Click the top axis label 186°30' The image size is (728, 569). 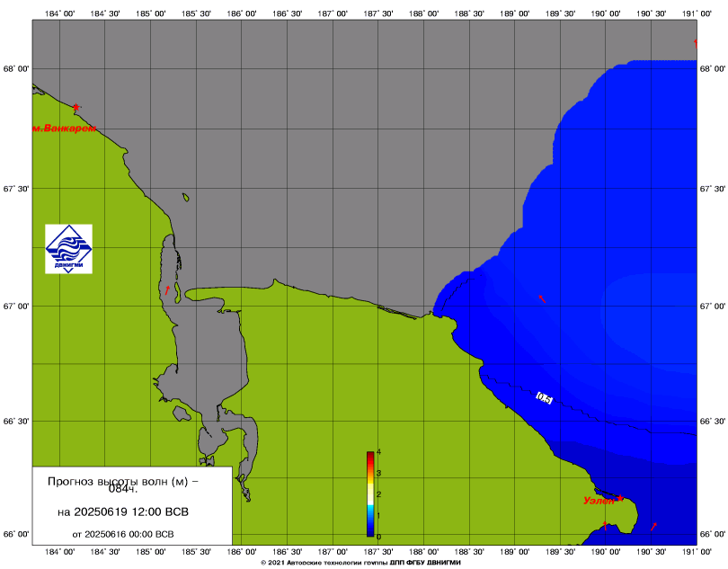click(287, 13)
